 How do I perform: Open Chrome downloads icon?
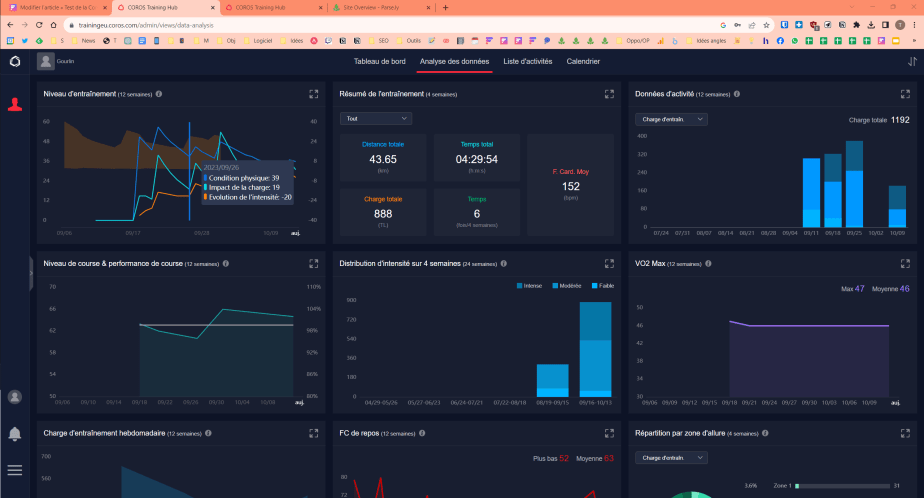(871, 25)
